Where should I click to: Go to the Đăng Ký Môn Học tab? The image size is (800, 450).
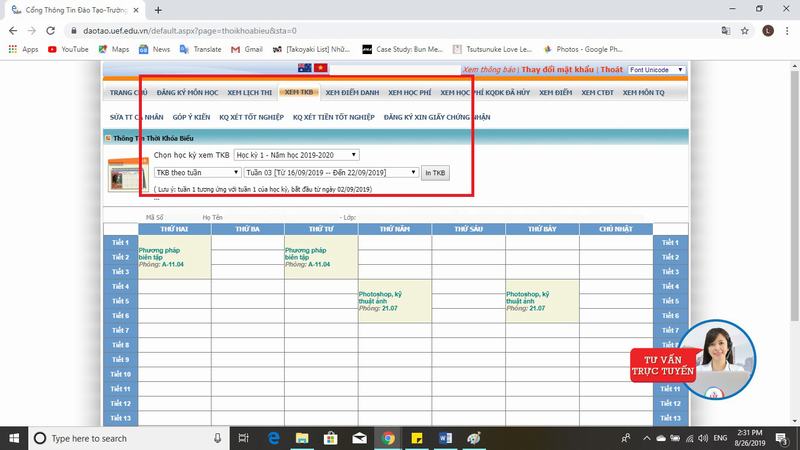(x=186, y=92)
